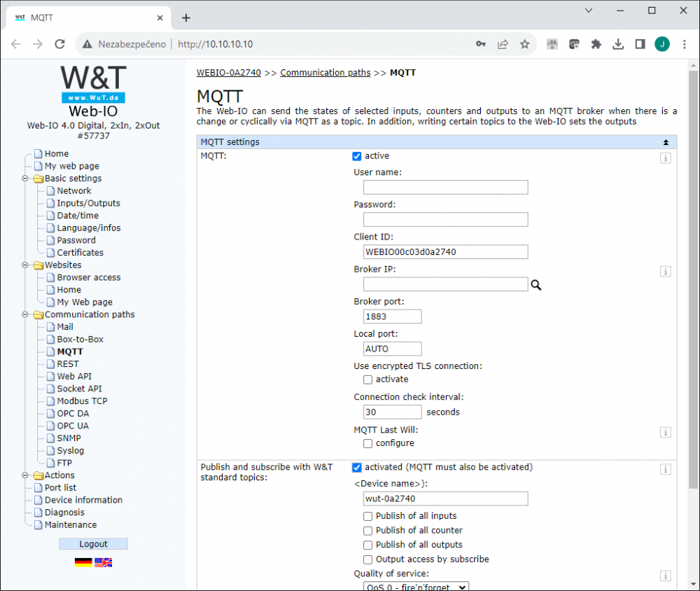Check the MQTT Last Will configure checkbox
Image resolution: width=700 pixels, height=591 pixels.
tap(367, 443)
